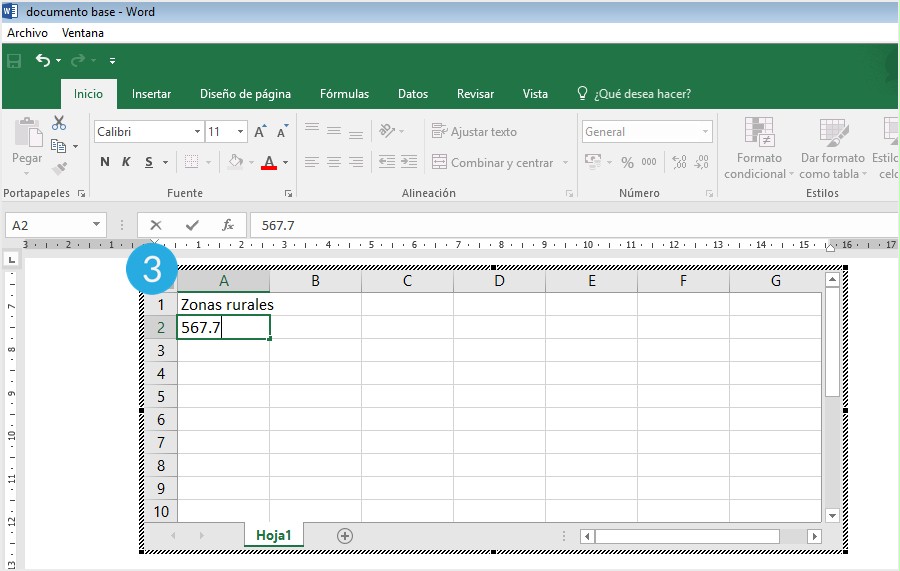Screen dimensions: 900x571
Task: Click the name box showing A2
Action: 55,225
